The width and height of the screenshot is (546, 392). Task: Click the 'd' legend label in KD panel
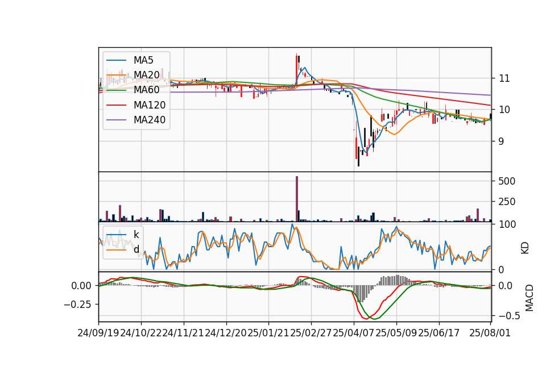pyautogui.click(x=136, y=249)
